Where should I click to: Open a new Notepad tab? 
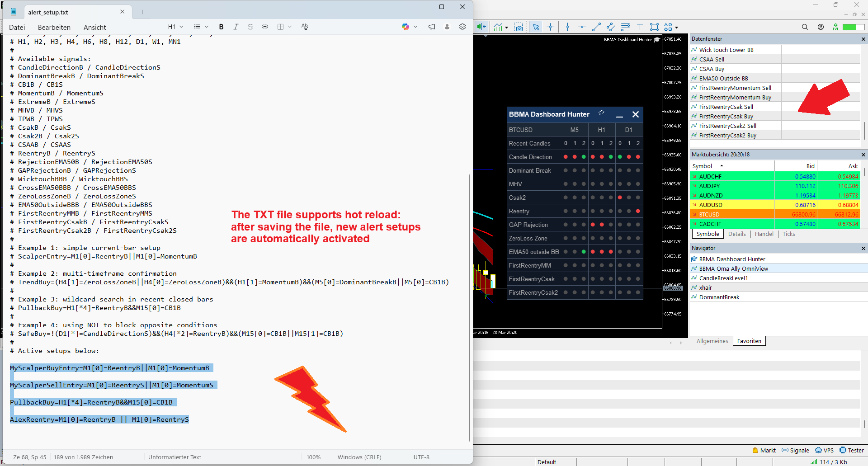click(142, 12)
